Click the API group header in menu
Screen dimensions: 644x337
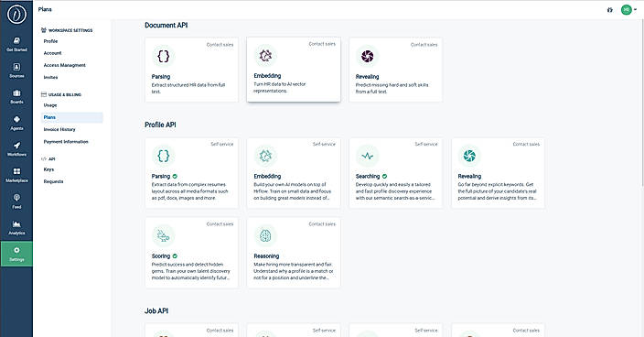(48, 159)
